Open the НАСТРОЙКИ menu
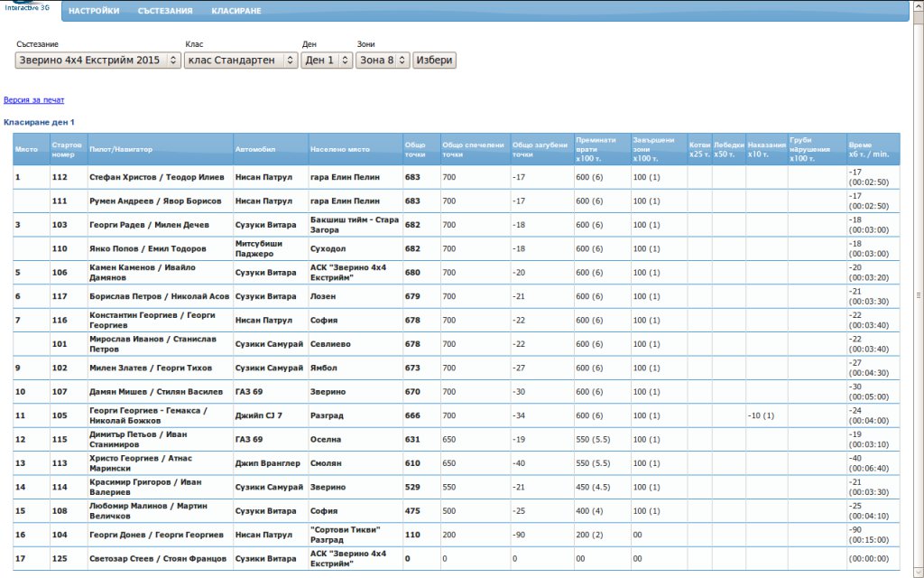 (94, 11)
